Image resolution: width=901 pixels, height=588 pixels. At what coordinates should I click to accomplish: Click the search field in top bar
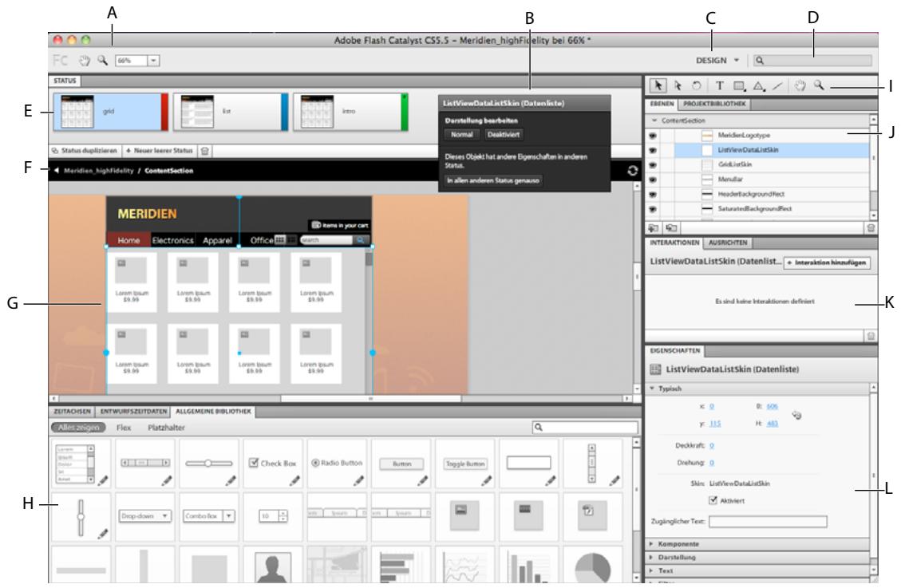pyautogui.click(x=812, y=61)
